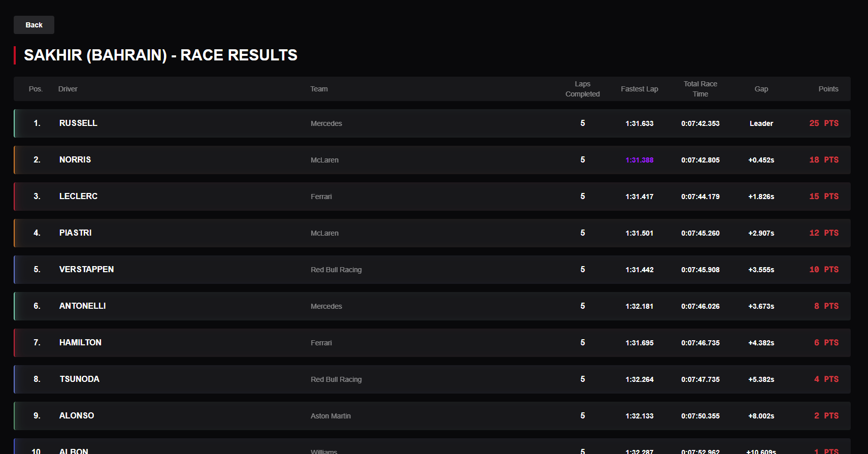This screenshot has height=454, width=868.
Task: Click the Gap column header
Action: [761, 89]
